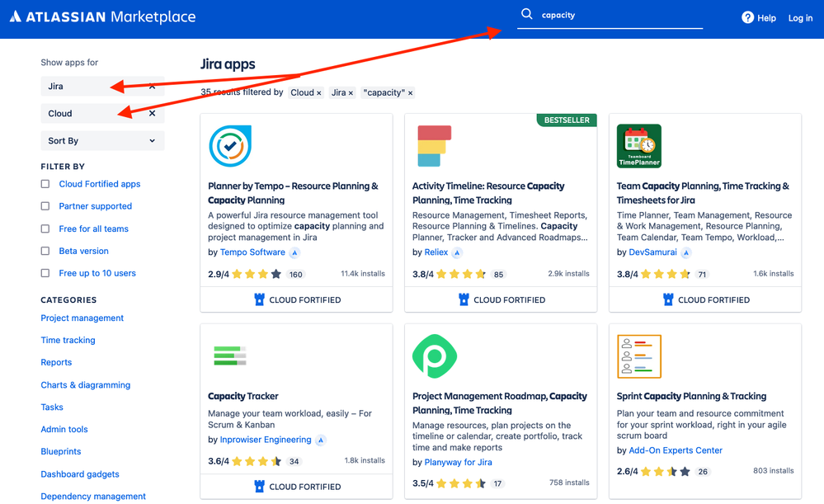Select the Project management category
Screen dimensions: 824x504
pos(82,318)
